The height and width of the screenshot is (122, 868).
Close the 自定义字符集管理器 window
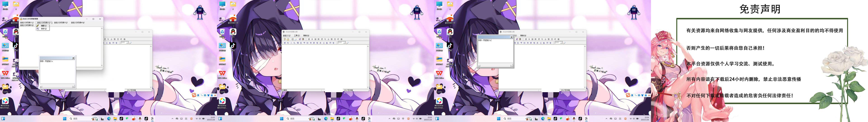[x=100, y=19]
